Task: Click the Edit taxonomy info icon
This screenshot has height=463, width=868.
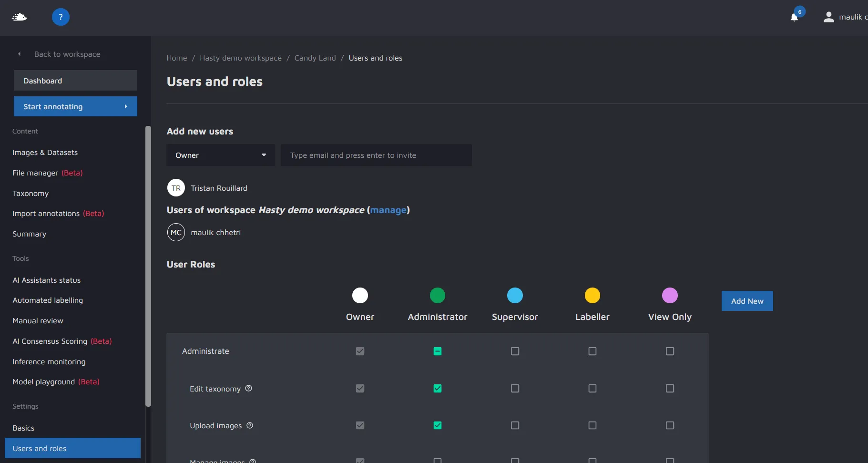Action: click(248, 388)
